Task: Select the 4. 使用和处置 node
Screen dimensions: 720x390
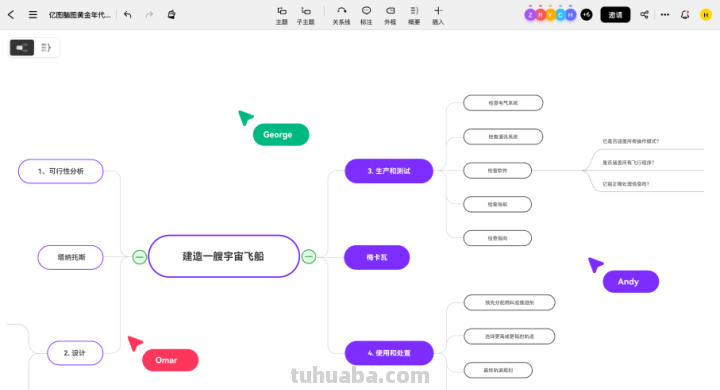Action: tap(389, 353)
